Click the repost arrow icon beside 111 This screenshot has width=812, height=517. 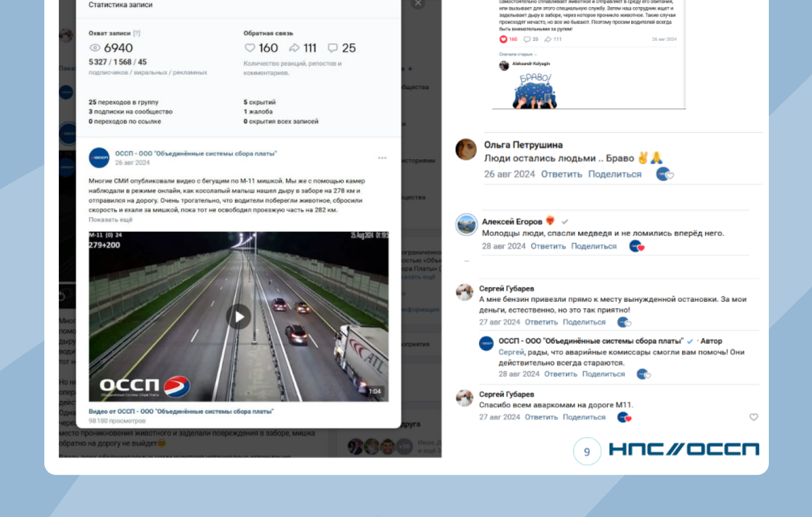pyautogui.click(x=295, y=48)
